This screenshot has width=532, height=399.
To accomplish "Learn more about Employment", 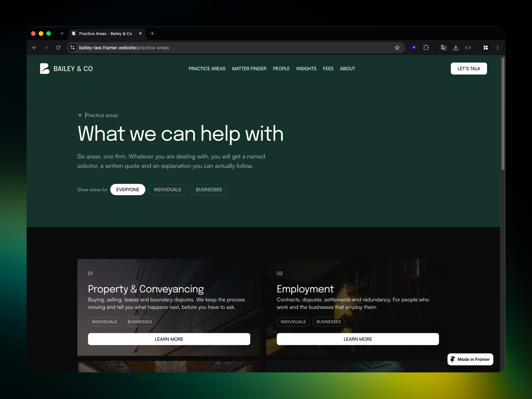I will pyautogui.click(x=358, y=339).
